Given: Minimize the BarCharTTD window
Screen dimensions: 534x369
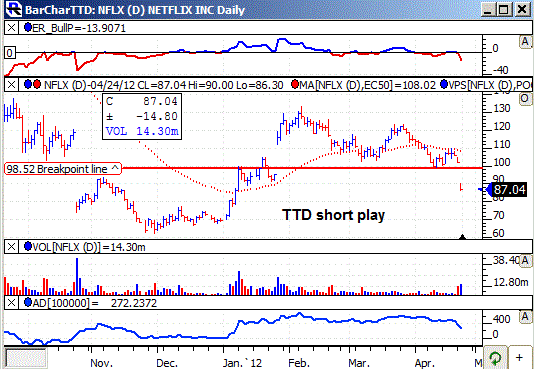Looking at the screenshot, I should (487, 9).
